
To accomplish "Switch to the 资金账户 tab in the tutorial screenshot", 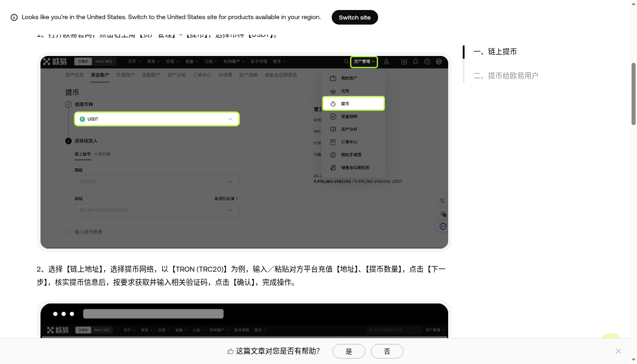I will pyautogui.click(x=100, y=75).
